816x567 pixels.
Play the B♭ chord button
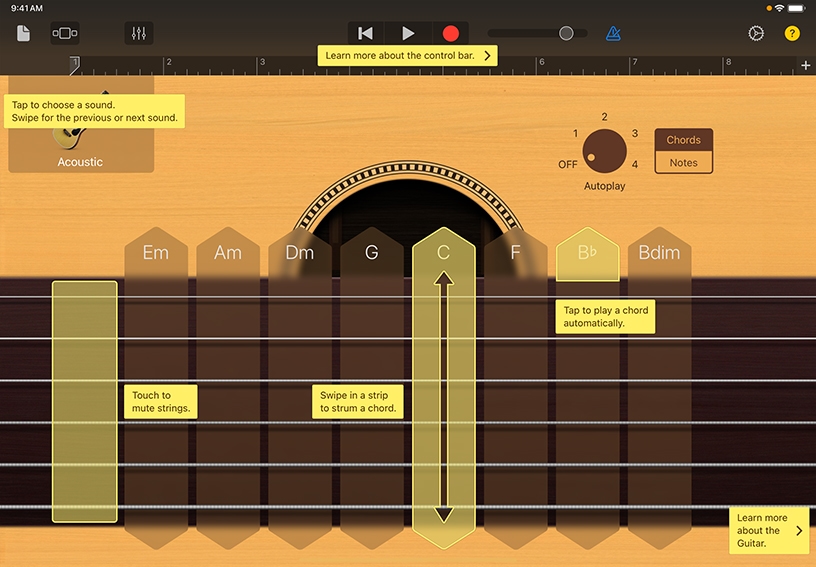pos(587,254)
